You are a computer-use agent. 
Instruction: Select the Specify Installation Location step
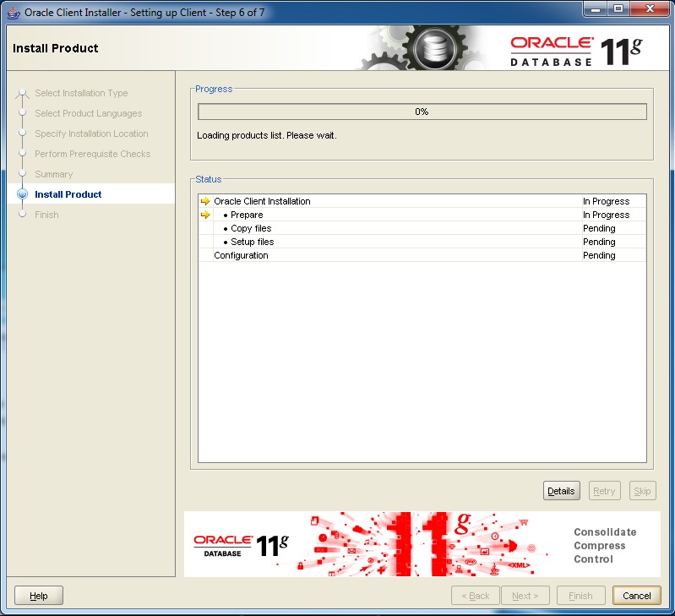(91, 134)
